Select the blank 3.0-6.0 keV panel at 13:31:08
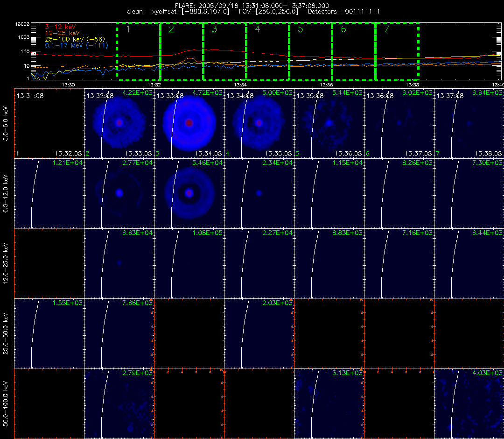504x439 pixels. tap(49, 123)
